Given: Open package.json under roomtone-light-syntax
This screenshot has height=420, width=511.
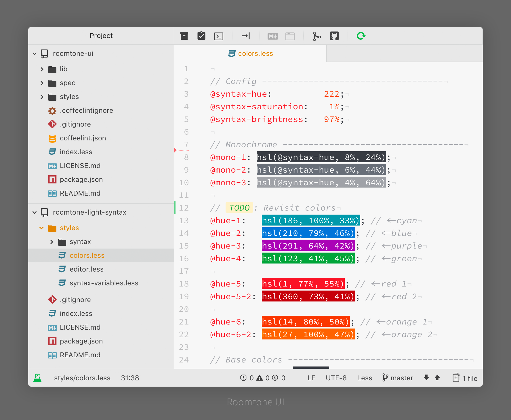Looking at the screenshot, I should tap(101, 341).
